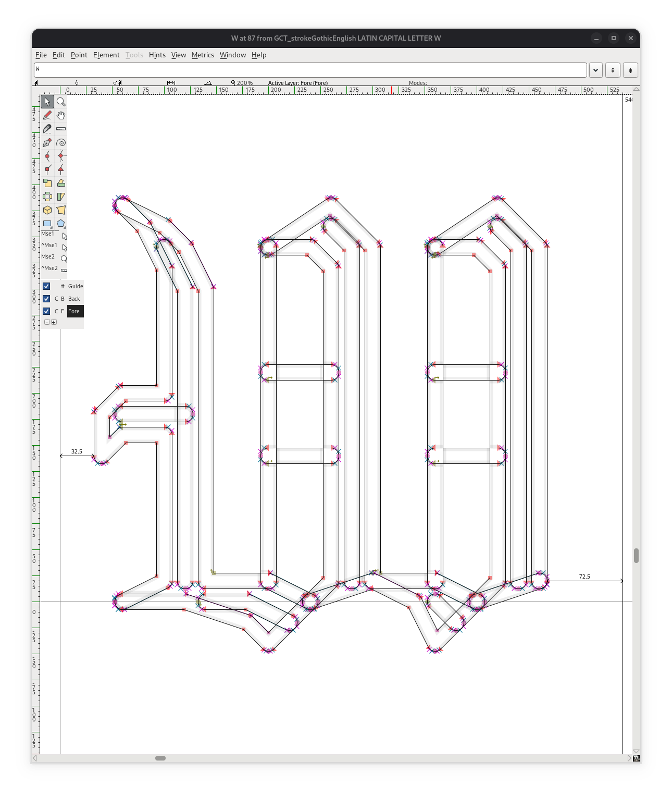Viewport: 672px width, 797px height.
Task: Click the previous word list line button
Action: pos(613,70)
